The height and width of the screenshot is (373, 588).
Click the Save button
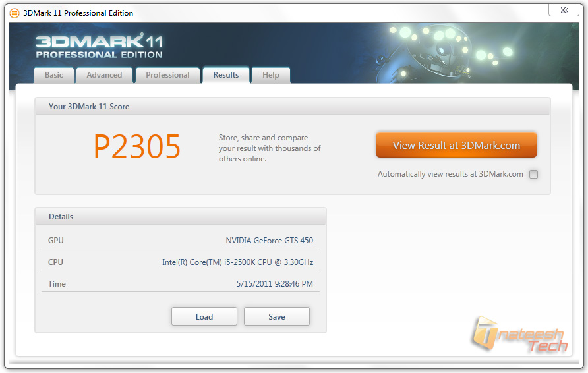pyautogui.click(x=276, y=316)
